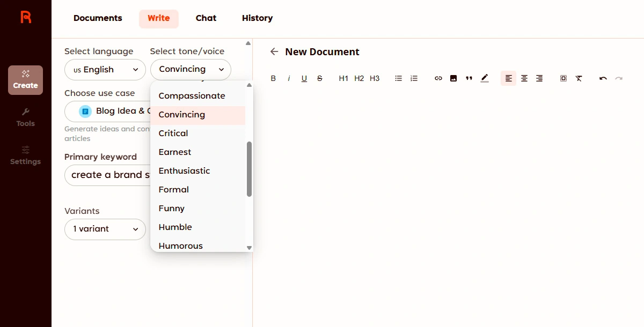
Task: Open the 1 variant dropdown
Action: tap(105, 229)
